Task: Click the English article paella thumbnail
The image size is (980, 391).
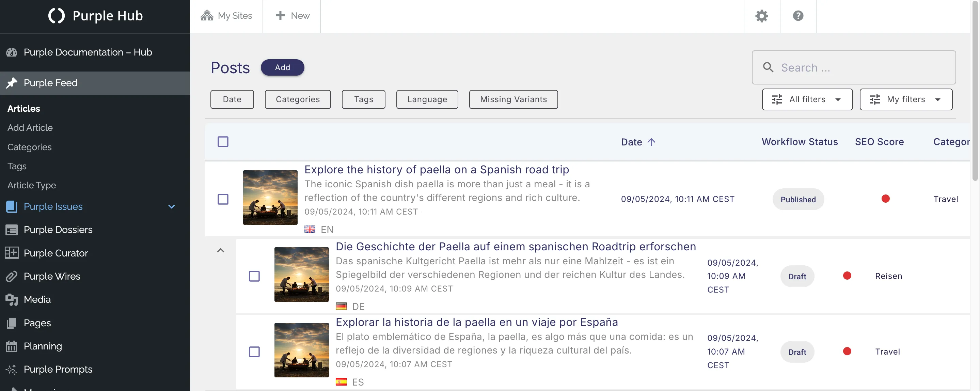Action: (x=270, y=198)
